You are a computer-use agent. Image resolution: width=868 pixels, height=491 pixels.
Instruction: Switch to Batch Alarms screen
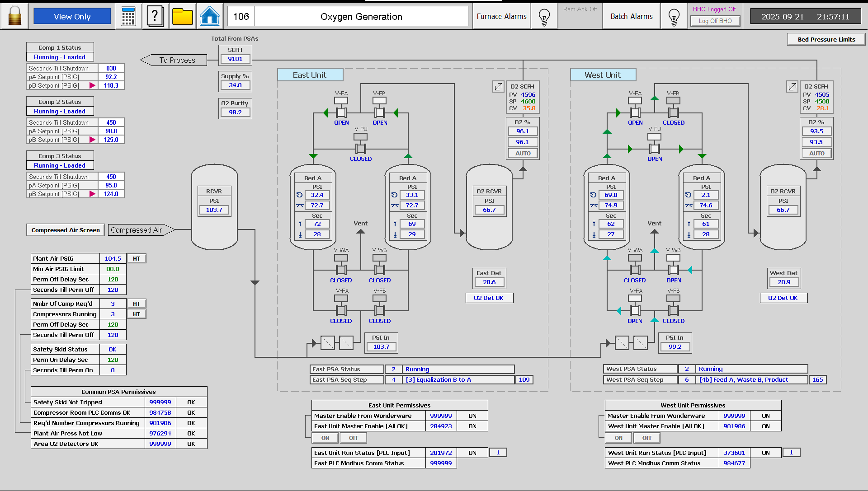[x=631, y=15]
